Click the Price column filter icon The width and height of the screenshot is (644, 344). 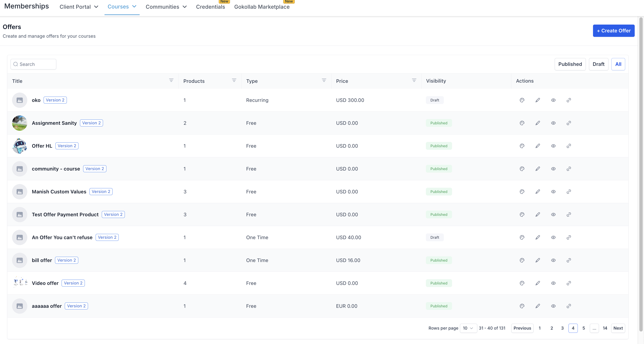coord(414,80)
